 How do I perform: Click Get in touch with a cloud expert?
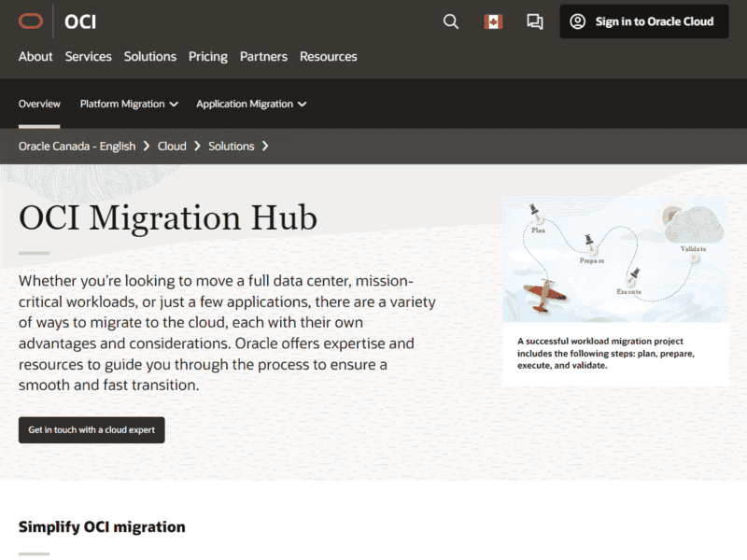click(92, 430)
